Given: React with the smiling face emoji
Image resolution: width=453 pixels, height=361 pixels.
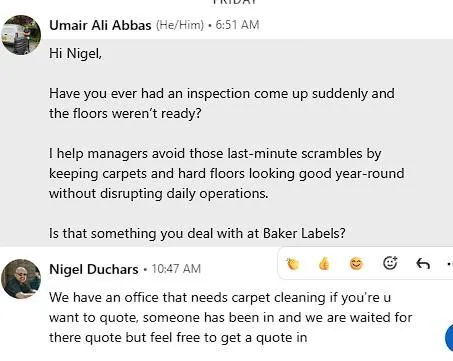Looking at the screenshot, I should (x=356, y=264).
